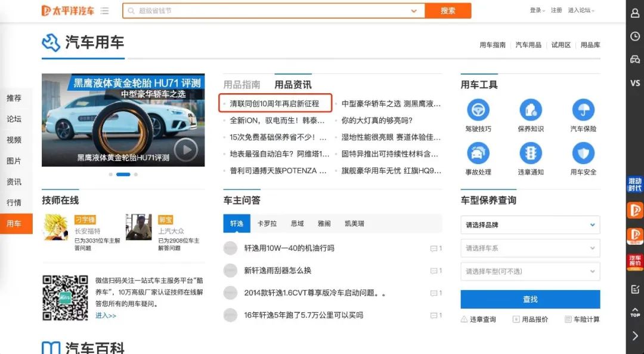Click the 车险计算 calculator icon link
Viewport: 644px width, 354px height.
pyautogui.click(x=568, y=319)
